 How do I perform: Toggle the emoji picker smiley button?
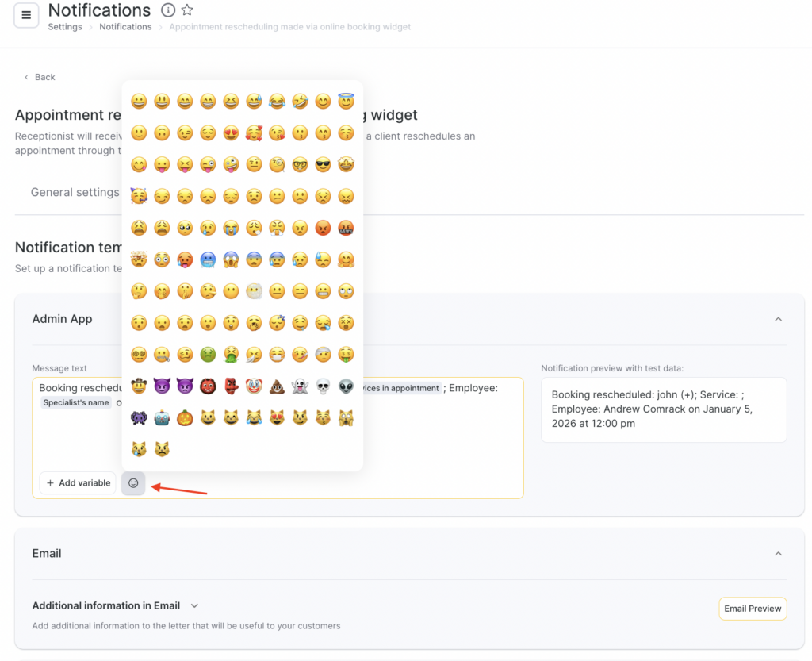(x=133, y=483)
